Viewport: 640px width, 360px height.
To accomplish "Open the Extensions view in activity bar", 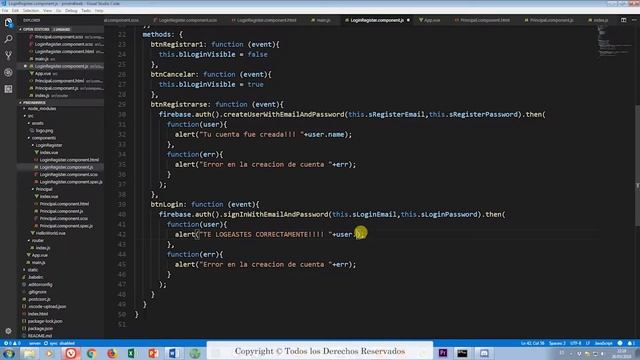I will pos(8,89).
